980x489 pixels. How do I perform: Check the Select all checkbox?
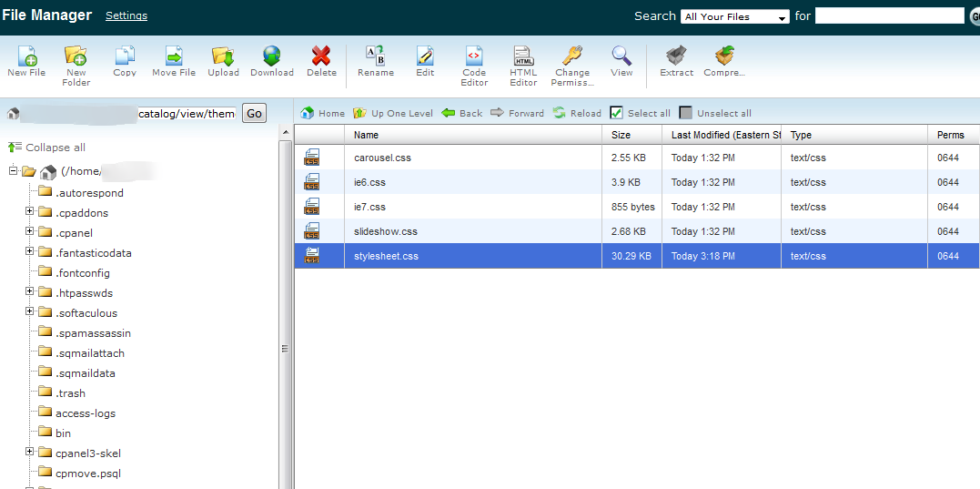[x=616, y=113]
